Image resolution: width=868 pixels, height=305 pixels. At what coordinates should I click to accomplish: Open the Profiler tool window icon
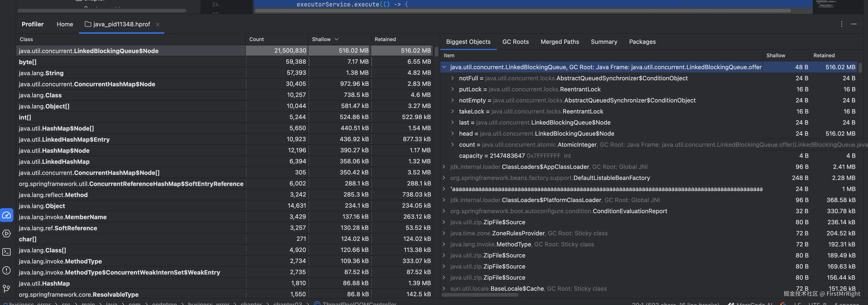pyautogui.click(x=7, y=215)
